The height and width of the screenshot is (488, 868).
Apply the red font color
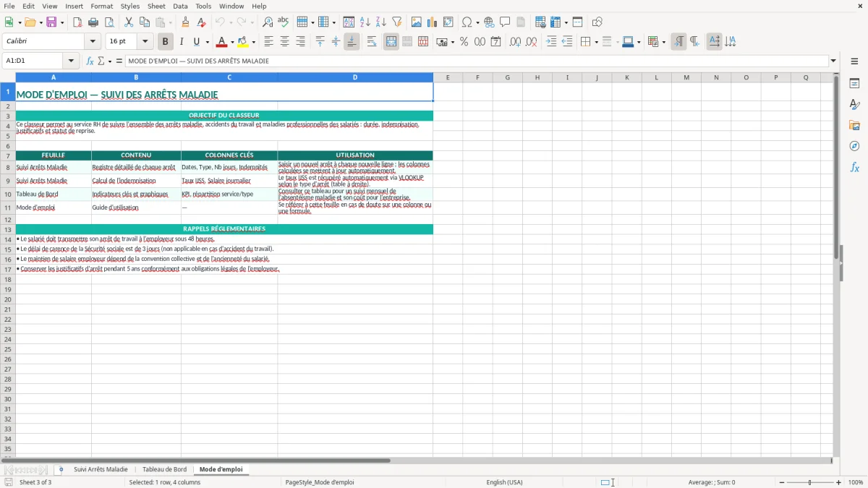pos(222,42)
